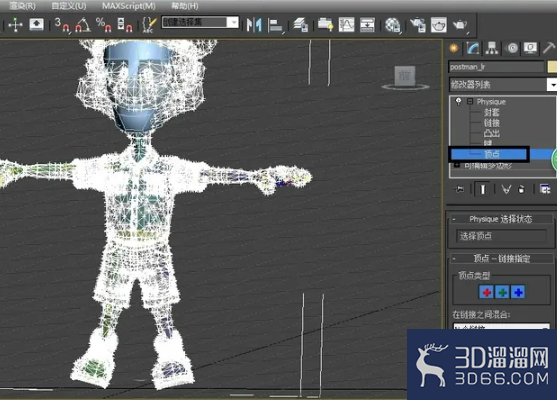Switch to the Utilities hammer tab
The height and width of the screenshot is (400, 557).
(549, 48)
